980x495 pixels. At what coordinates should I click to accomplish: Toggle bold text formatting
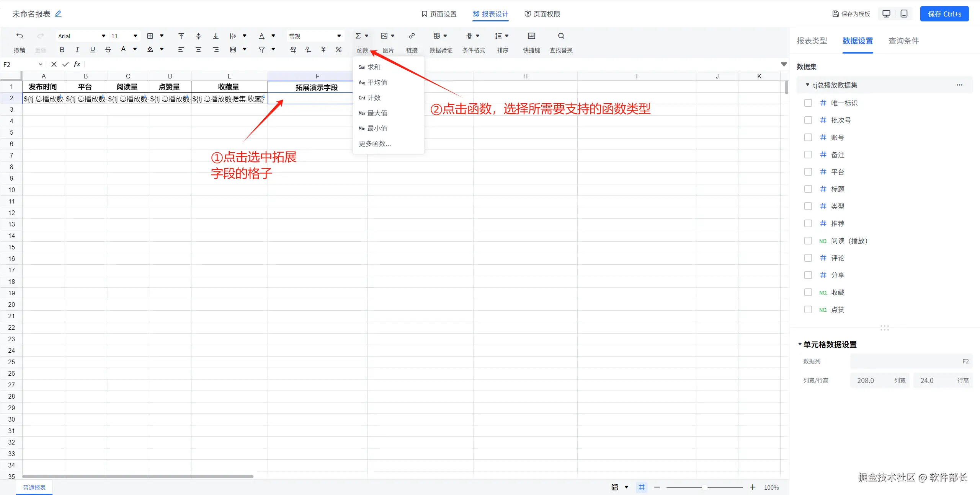62,49
